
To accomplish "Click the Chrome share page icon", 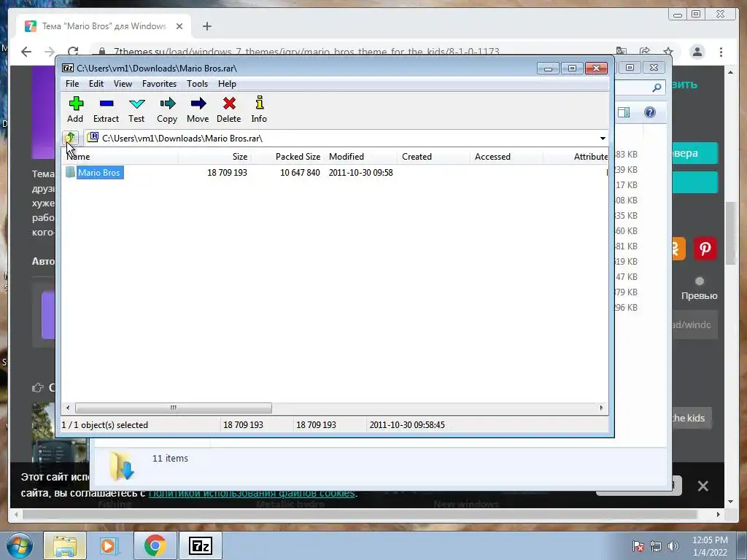I will [x=645, y=52].
